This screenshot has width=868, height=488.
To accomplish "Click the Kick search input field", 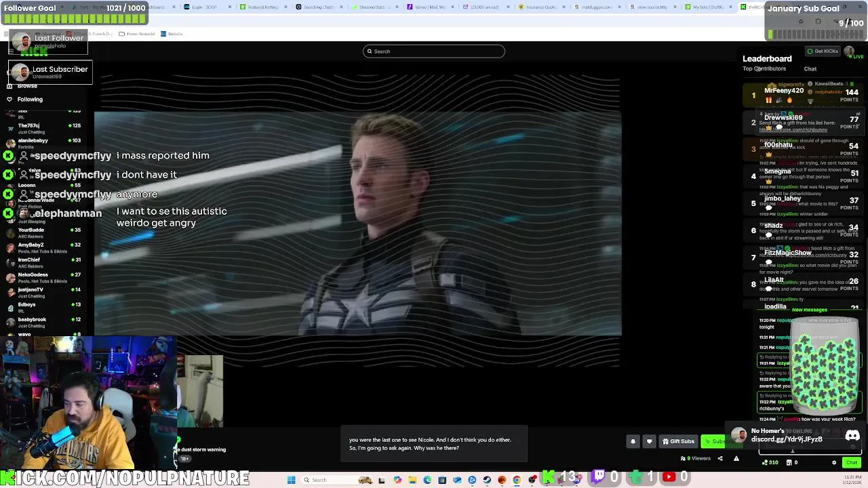I will (x=434, y=52).
